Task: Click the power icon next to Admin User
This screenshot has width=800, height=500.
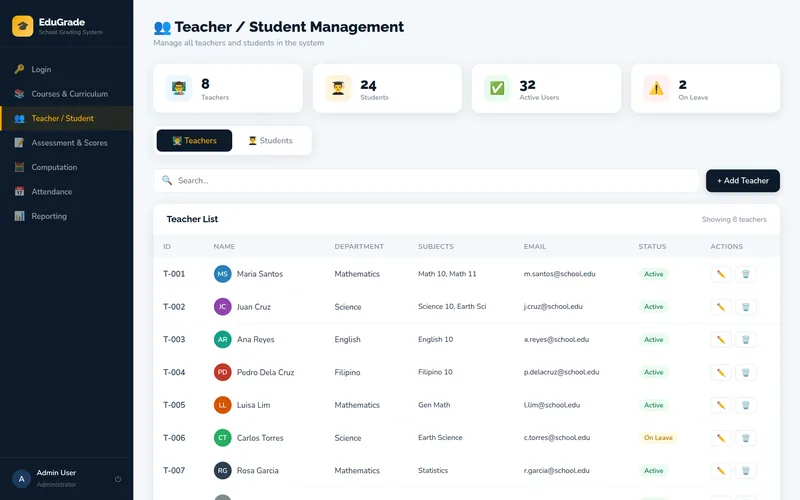Action: [118, 479]
